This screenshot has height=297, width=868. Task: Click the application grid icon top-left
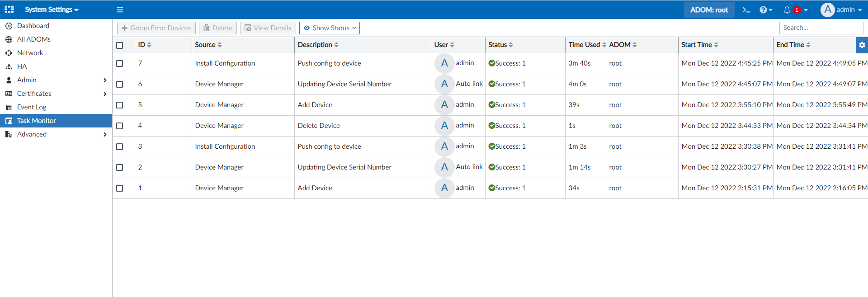click(x=9, y=9)
